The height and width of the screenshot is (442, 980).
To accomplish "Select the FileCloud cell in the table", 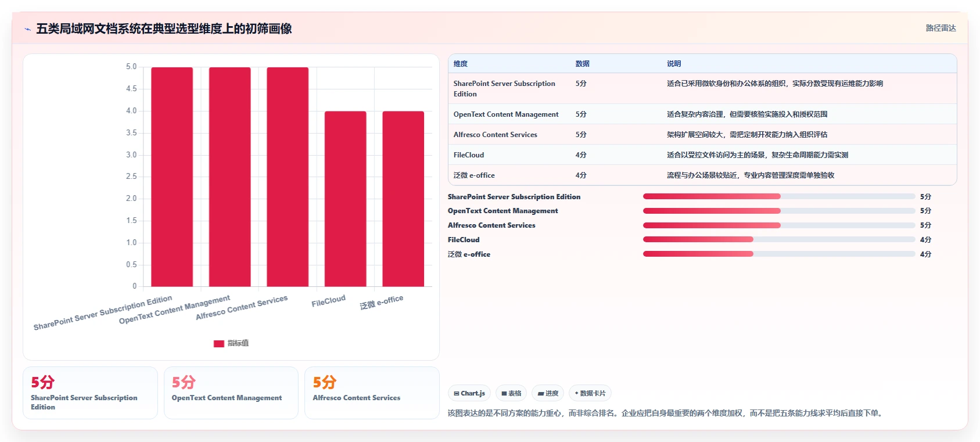I will click(469, 155).
